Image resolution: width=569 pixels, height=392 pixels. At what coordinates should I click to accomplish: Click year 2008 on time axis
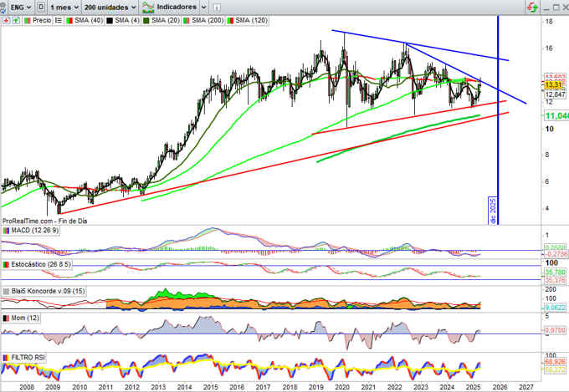(27, 387)
